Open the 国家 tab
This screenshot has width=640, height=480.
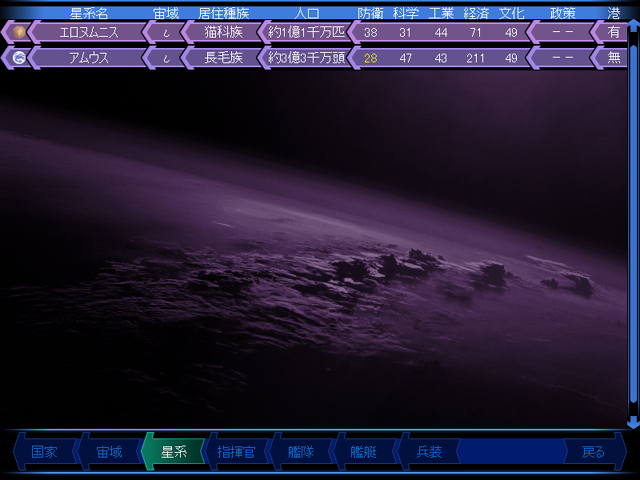(x=45, y=452)
